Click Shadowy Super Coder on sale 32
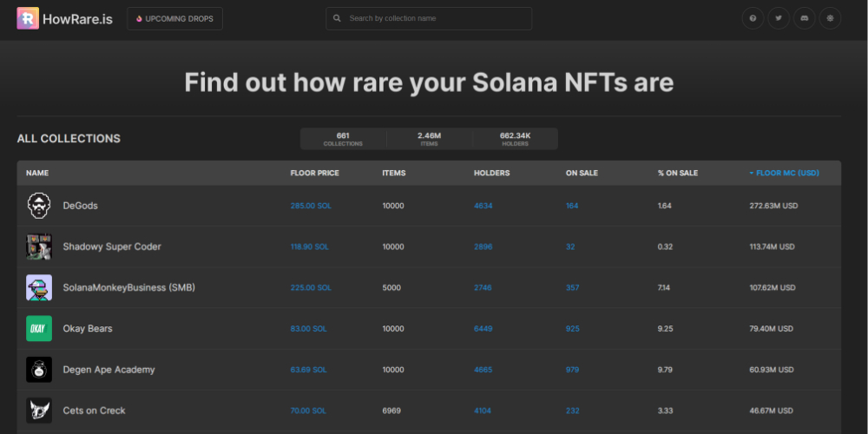The width and height of the screenshot is (868, 434). (570, 247)
